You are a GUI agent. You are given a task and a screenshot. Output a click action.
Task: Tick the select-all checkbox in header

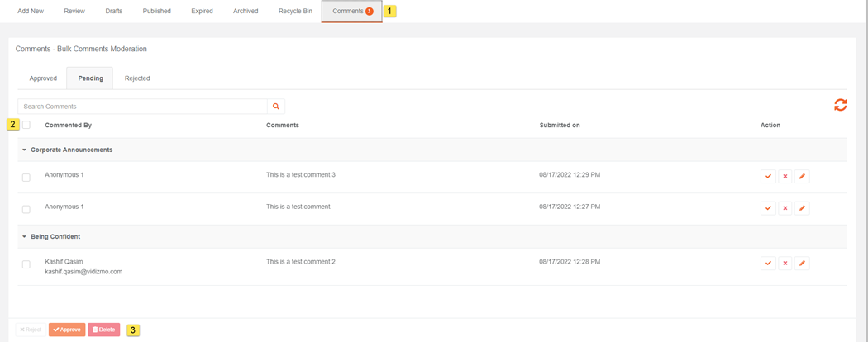[26, 126]
